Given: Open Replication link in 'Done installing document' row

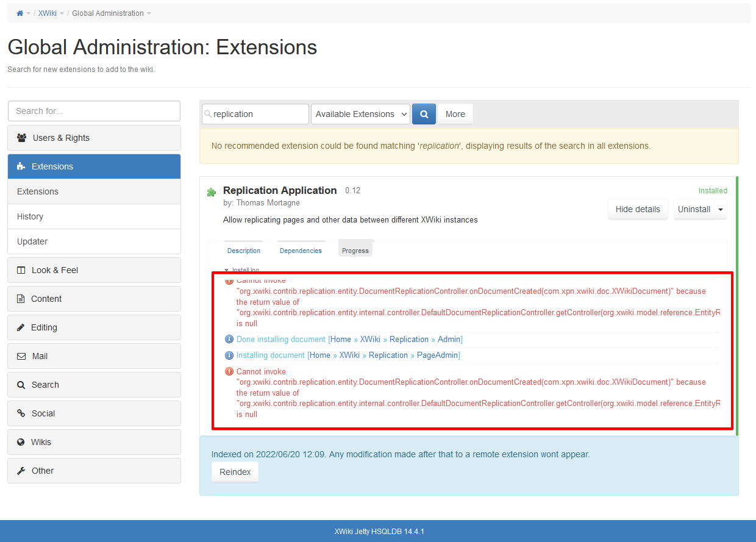Looking at the screenshot, I should pyautogui.click(x=409, y=339).
